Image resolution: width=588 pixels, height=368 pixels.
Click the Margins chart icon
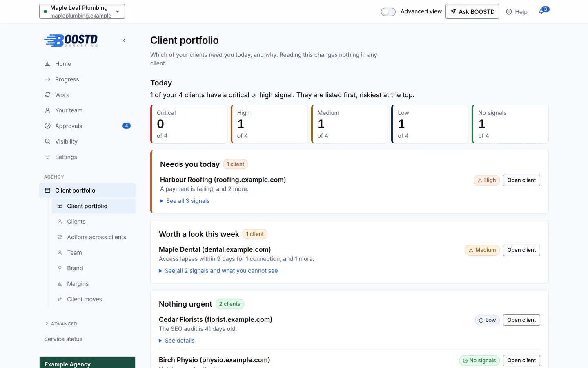(60, 284)
